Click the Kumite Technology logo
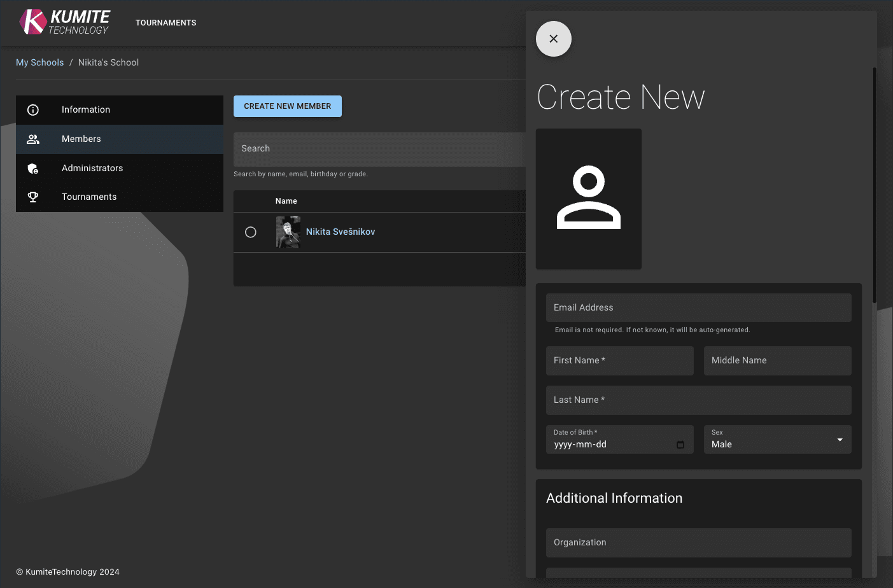This screenshot has width=893, height=588. tap(64, 22)
